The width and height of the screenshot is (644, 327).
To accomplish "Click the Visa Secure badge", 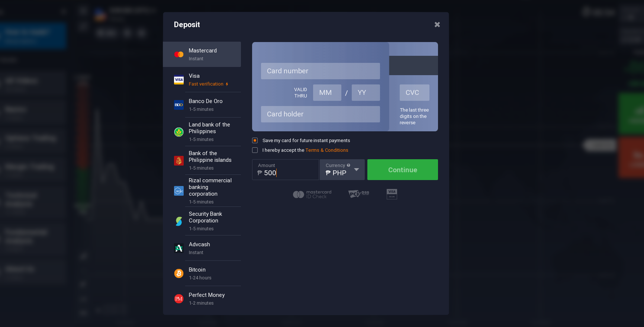I will [392, 194].
